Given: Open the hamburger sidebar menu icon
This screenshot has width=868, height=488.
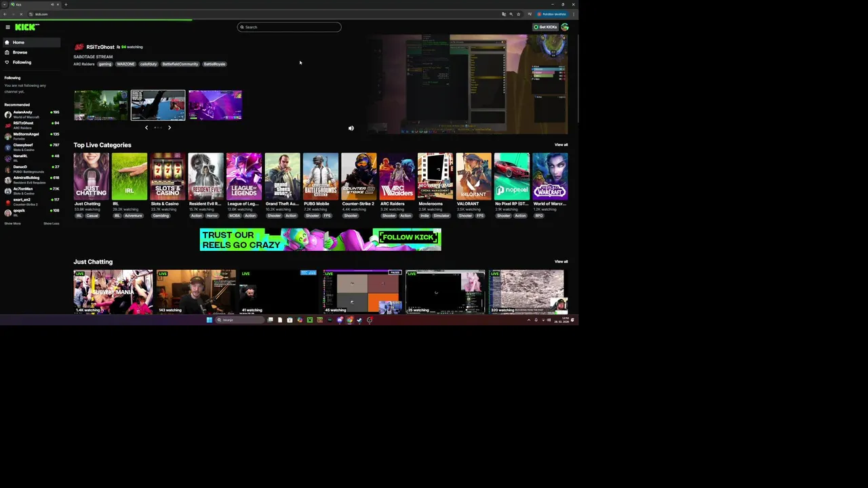Looking at the screenshot, I should coord(7,27).
